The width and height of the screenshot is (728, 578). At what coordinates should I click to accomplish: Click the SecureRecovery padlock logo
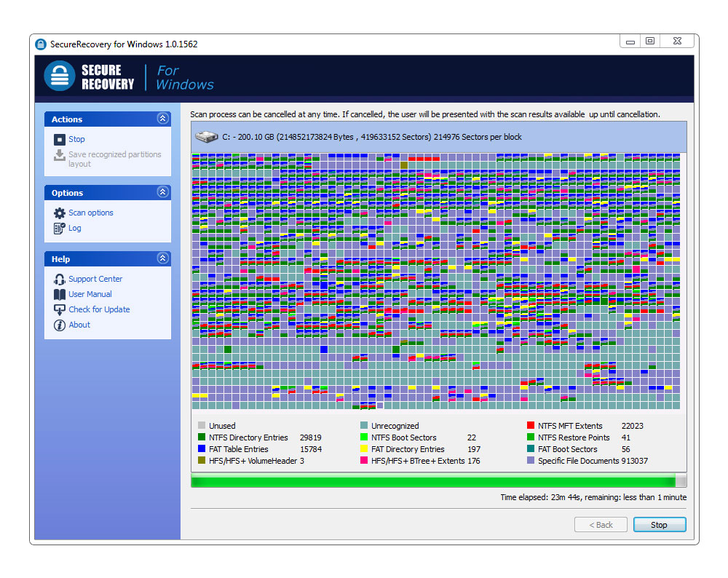click(59, 76)
